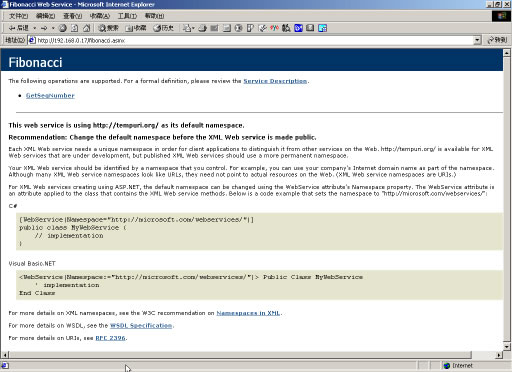Click the Fibonacci page heading
Image resolution: width=512 pixels, height=372 pixels.
click(x=35, y=62)
